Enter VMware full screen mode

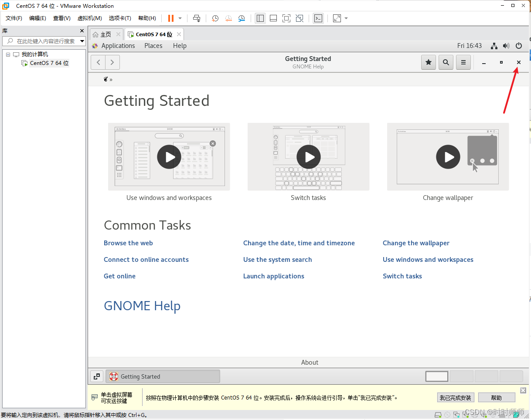286,18
